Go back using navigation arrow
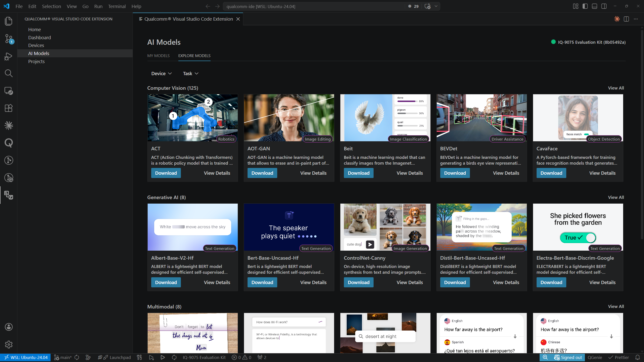This screenshot has width=644, height=362. [208, 6]
